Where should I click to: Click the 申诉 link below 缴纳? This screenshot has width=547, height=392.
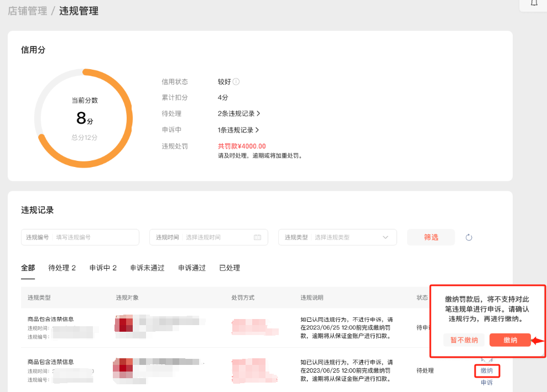pos(487,383)
